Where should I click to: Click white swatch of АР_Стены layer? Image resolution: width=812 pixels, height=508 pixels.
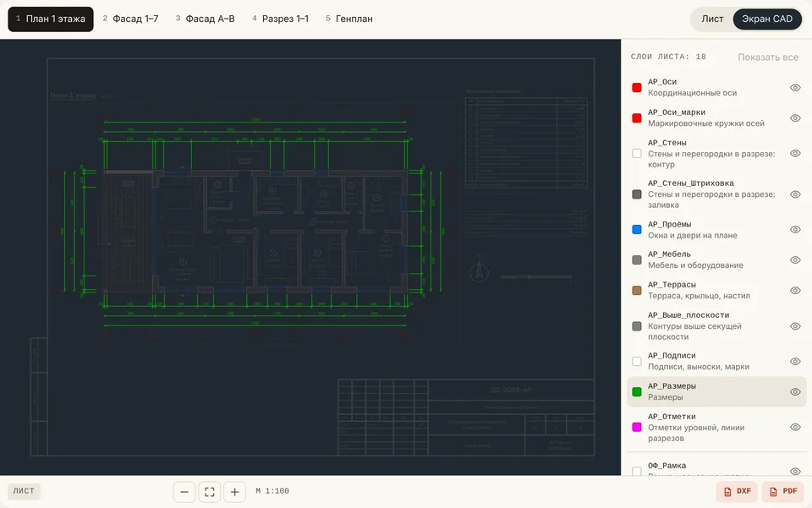tap(637, 153)
